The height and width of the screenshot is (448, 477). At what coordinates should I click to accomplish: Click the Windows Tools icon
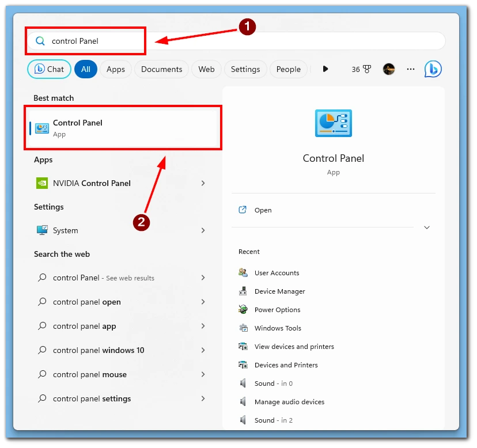pos(243,328)
